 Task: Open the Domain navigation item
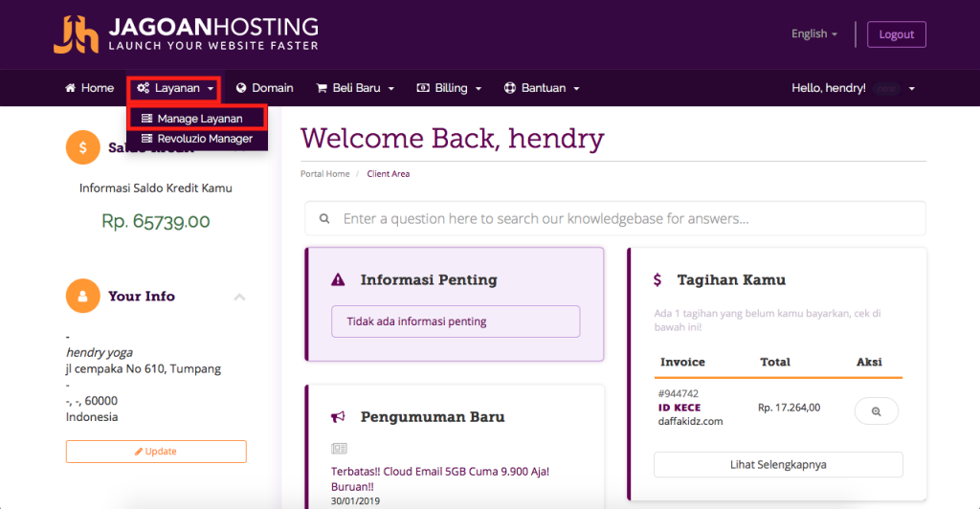point(264,88)
